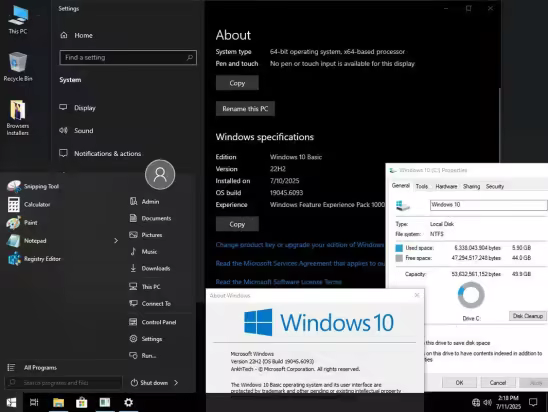Click the Start button on taskbar
The height and width of the screenshot is (412, 548).
click(x=11, y=403)
